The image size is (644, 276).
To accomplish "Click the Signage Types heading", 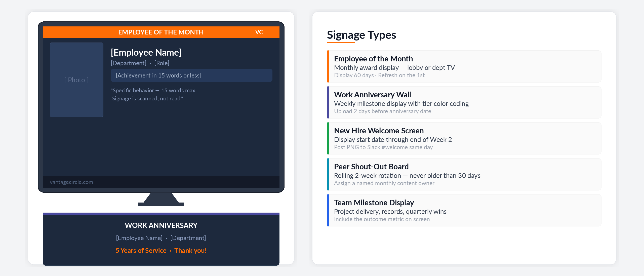I will (361, 35).
